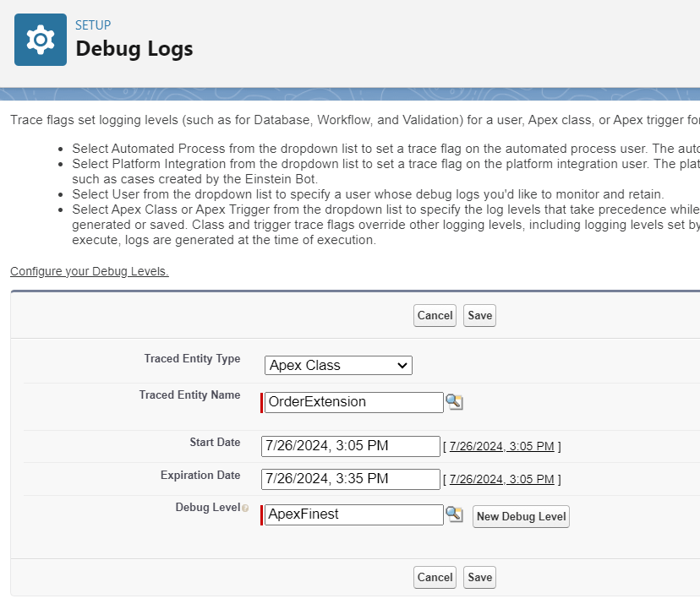Click the top Save button

coord(479,315)
